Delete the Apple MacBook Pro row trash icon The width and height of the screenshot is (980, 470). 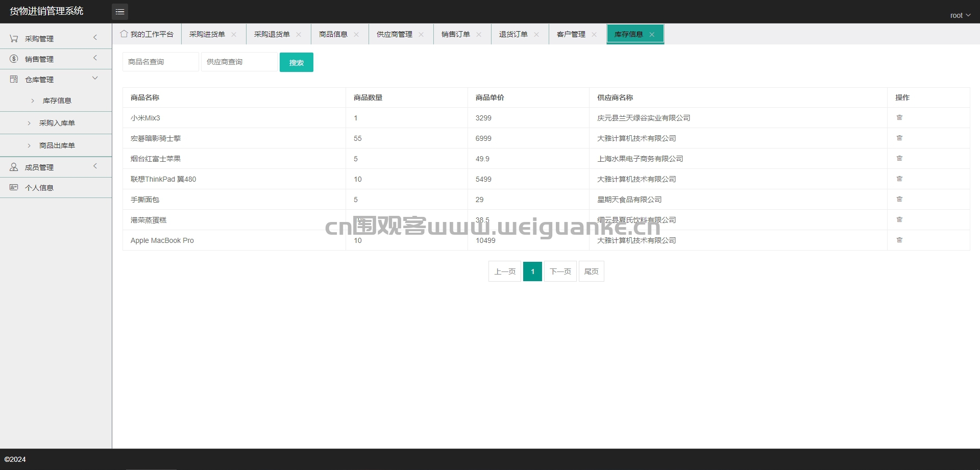(x=899, y=240)
